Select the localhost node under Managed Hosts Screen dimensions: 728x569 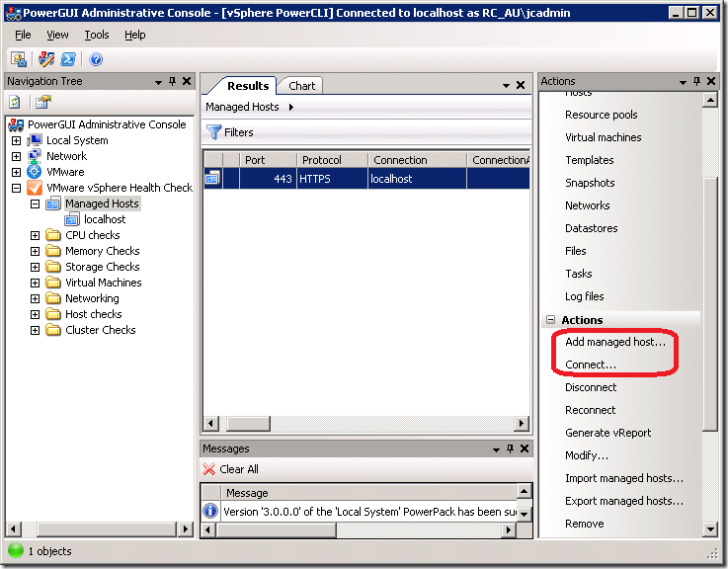105,219
